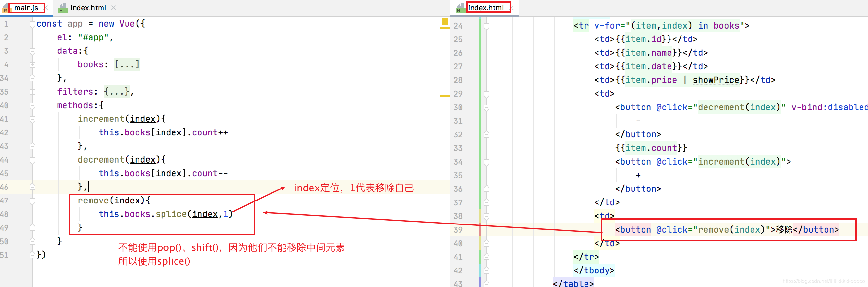
Task: Collapse the tr element fold at line 24
Action: click(x=486, y=26)
